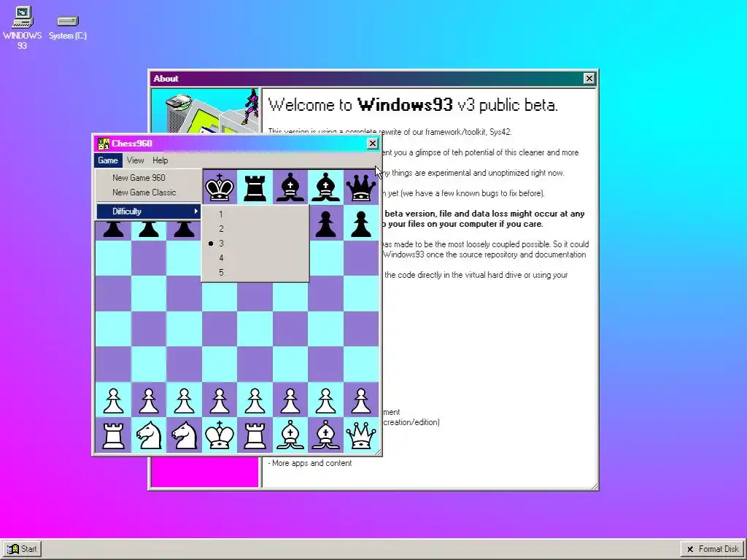Click the Chess960 window resize grip
Image resolution: width=747 pixels, height=560 pixels.
click(379, 452)
